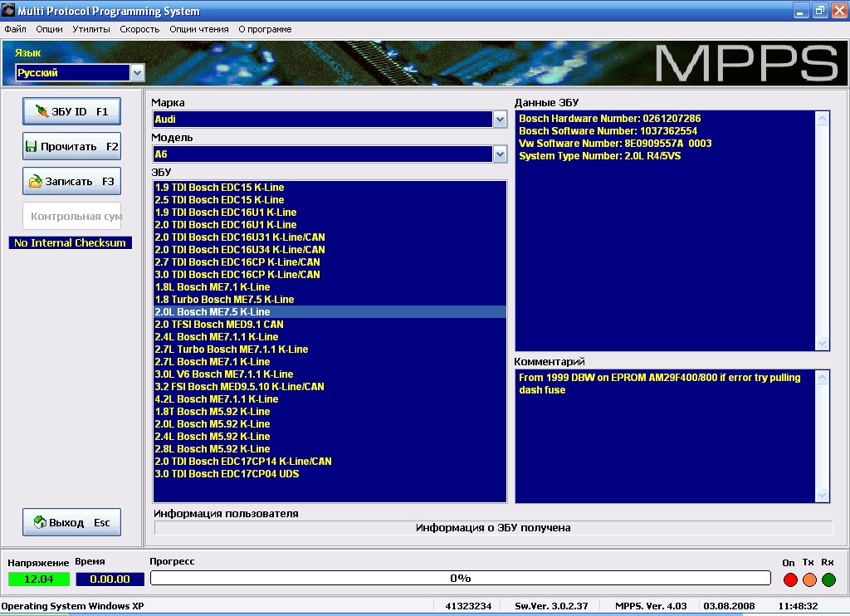This screenshot has height=616, width=850.
Task: Click the green Rx indicator light
Action: click(828, 579)
